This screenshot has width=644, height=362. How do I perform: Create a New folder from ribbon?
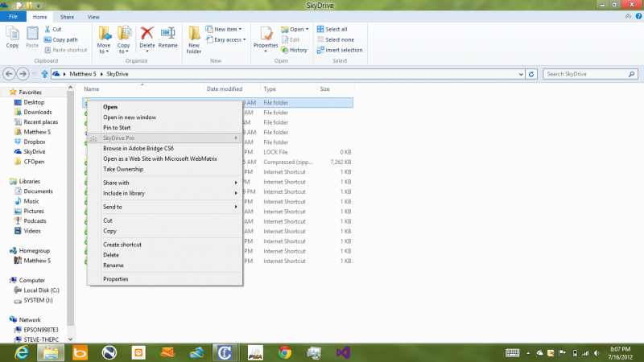click(x=194, y=39)
